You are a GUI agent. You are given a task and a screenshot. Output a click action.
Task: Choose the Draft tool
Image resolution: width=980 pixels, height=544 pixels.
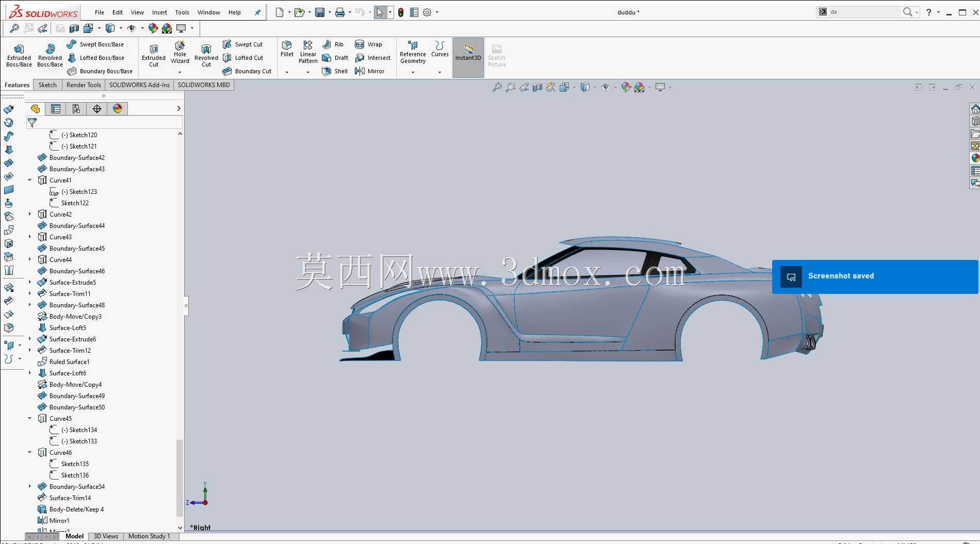(335, 58)
